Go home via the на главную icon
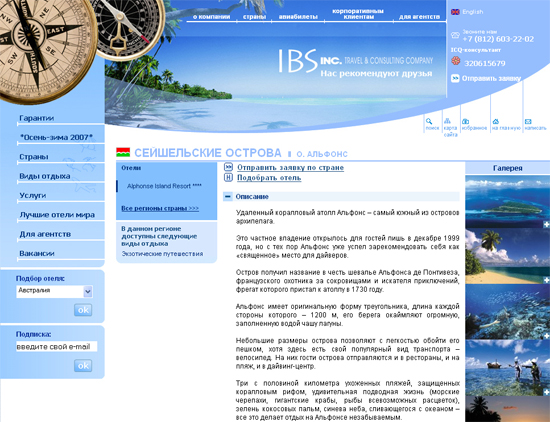 pos(496,121)
